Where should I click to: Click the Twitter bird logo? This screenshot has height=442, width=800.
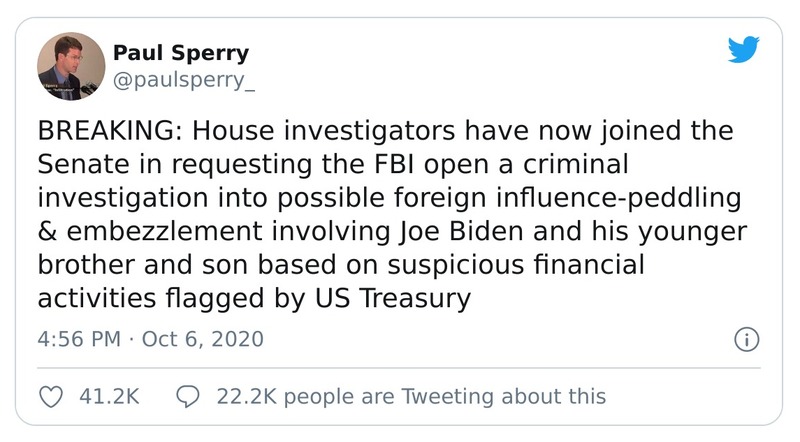point(744,49)
